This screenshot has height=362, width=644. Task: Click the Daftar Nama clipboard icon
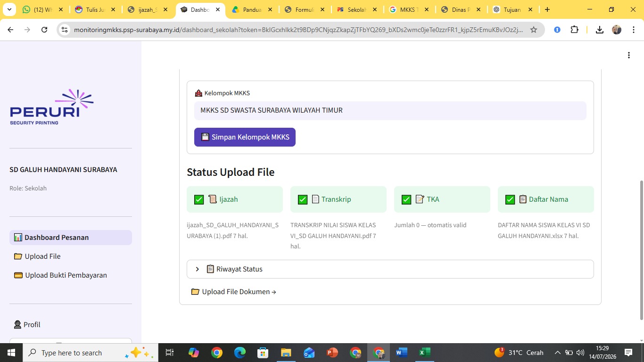523,199
